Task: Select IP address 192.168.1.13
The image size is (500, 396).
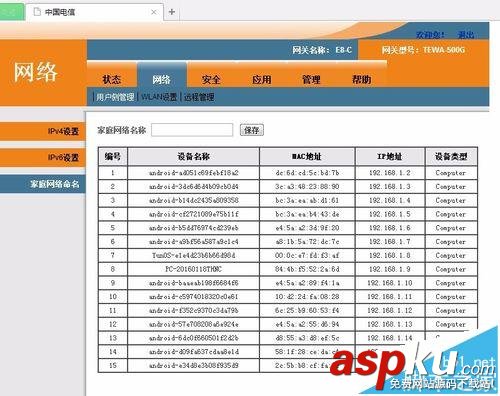Action: 390,324
